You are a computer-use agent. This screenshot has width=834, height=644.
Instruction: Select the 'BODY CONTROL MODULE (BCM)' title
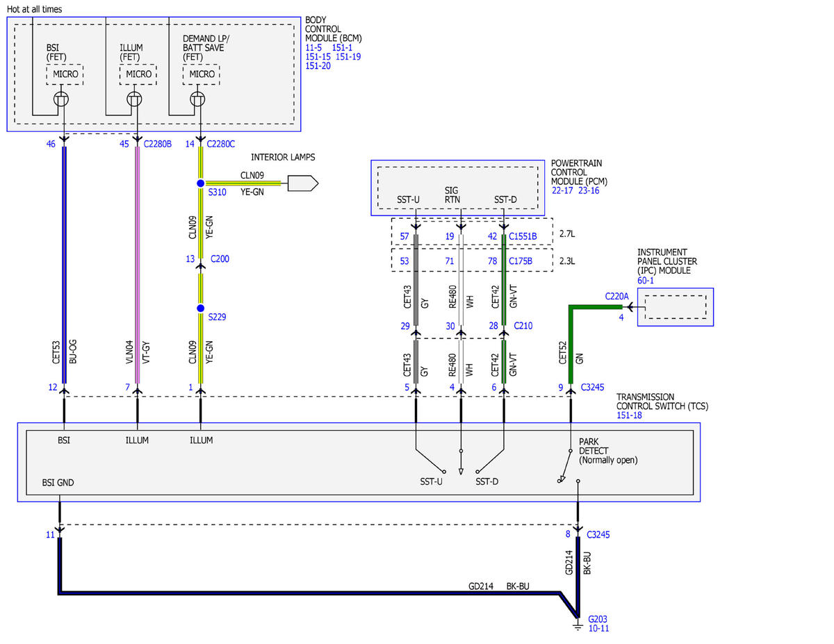(x=334, y=28)
